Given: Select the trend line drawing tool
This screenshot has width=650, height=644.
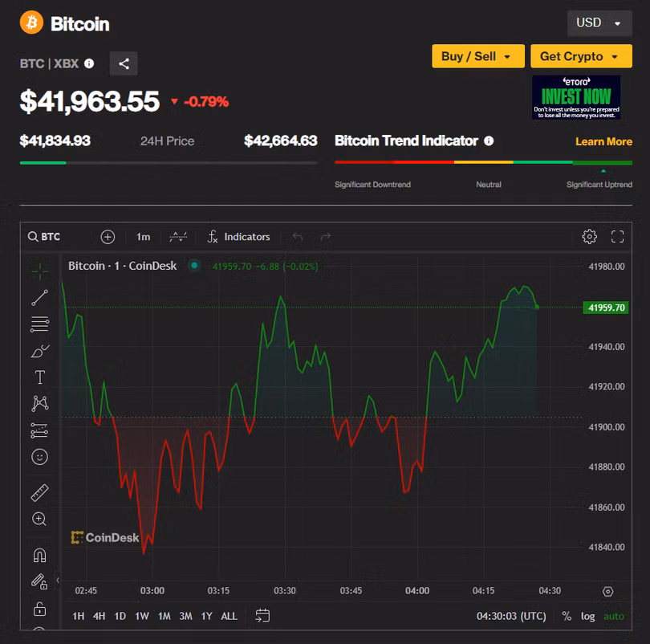Looking at the screenshot, I should (x=39, y=299).
